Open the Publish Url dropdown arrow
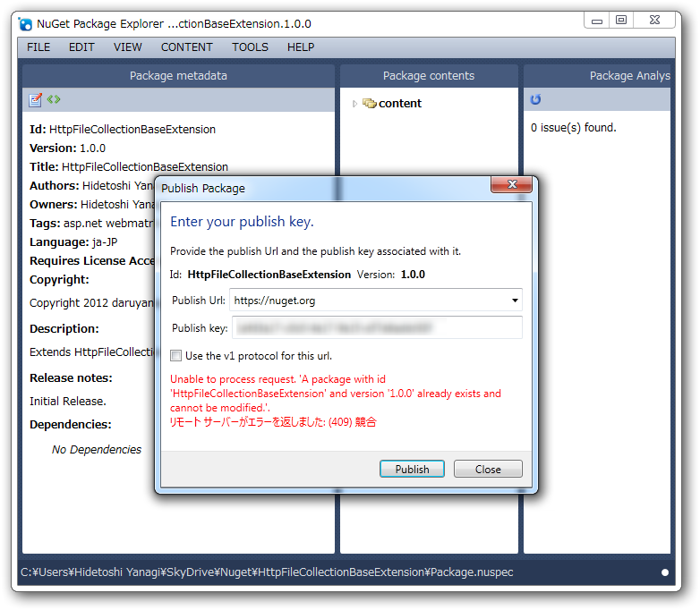Viewport: 700px width, 610px height. tap(515, 301)
